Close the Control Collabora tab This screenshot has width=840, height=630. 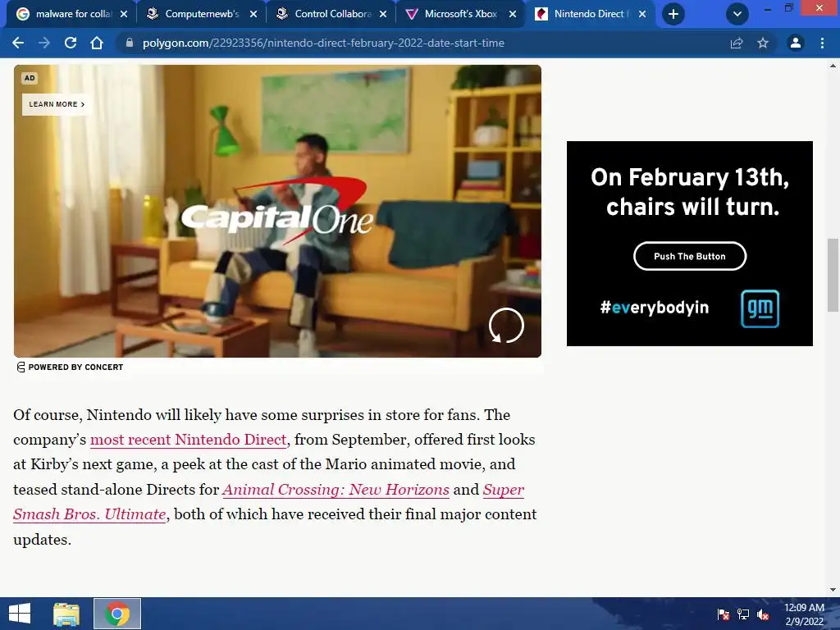click(x=383, y=14)
